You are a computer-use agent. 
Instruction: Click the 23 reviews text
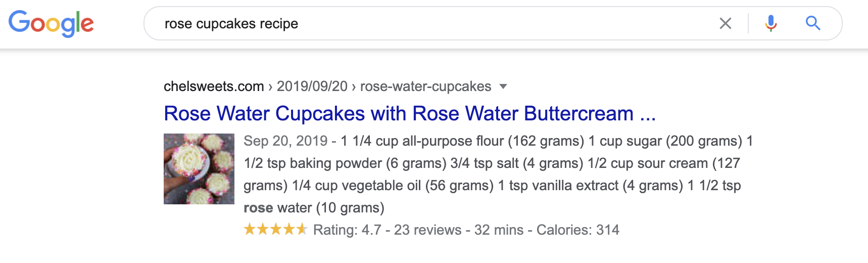pos(427,230)
